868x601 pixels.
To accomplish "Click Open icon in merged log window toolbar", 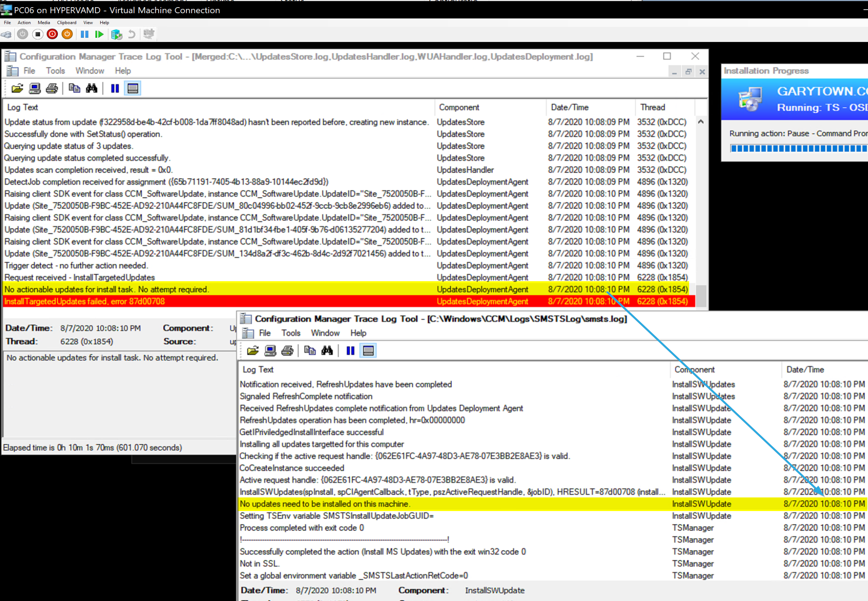I will [x=17, y=88].
